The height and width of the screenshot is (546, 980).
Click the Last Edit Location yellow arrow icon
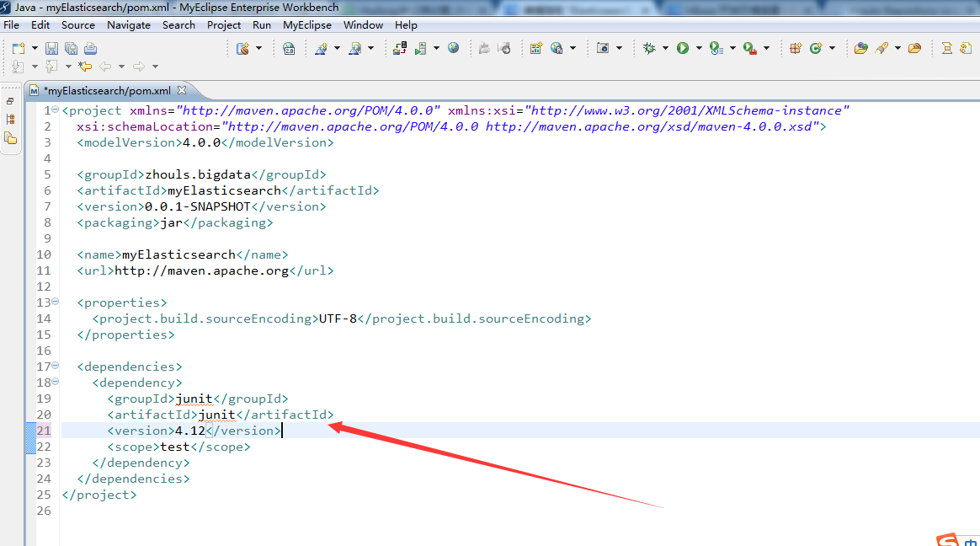tap(85, 67)
